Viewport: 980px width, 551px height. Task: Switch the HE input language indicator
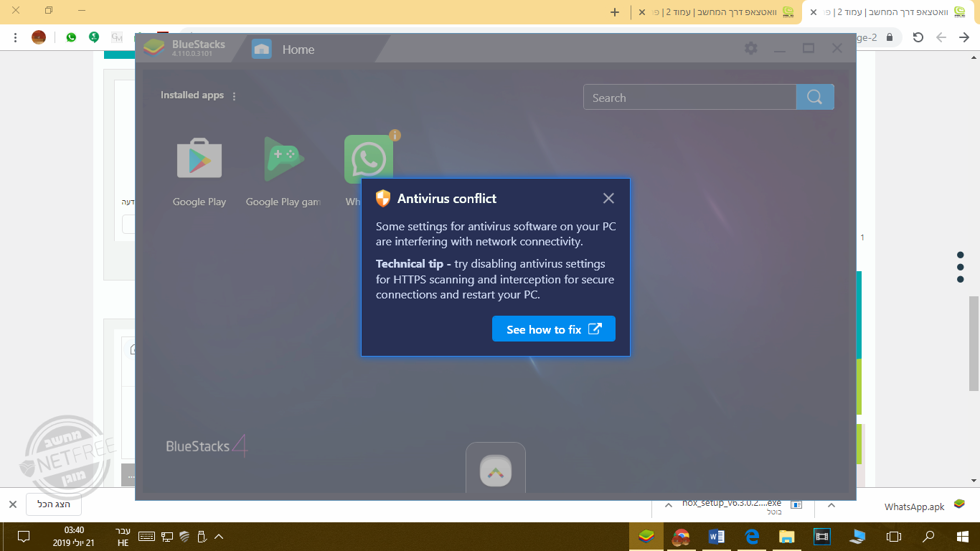click(x=123, y=537)
